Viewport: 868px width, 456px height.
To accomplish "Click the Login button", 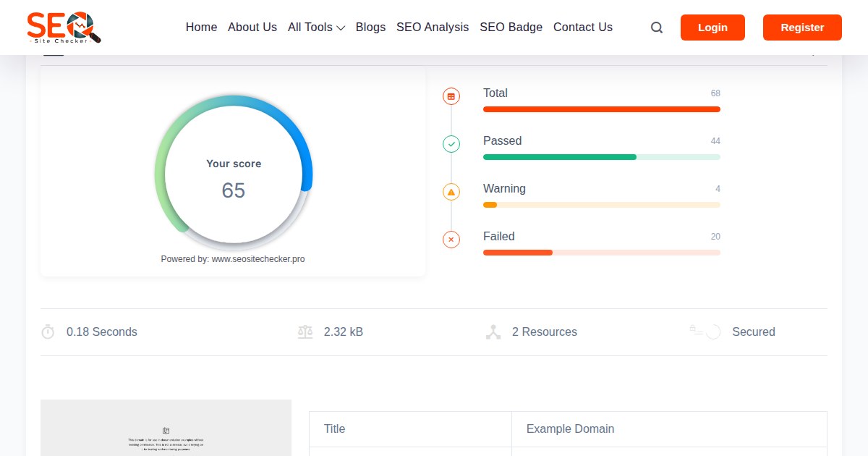I will click(712, 28).
